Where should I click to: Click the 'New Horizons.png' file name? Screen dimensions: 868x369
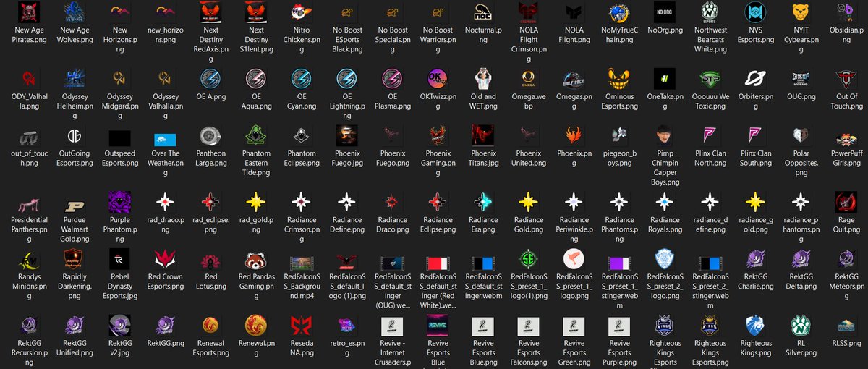[119, 40]
